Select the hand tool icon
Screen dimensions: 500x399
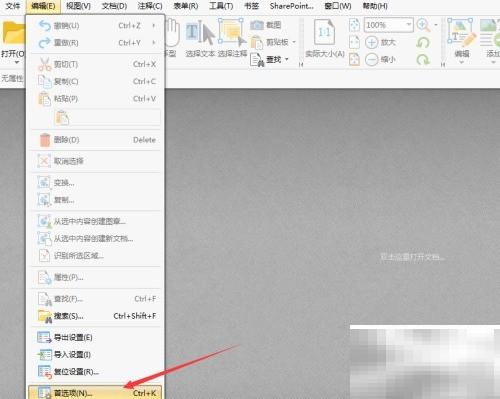(172, 33)
